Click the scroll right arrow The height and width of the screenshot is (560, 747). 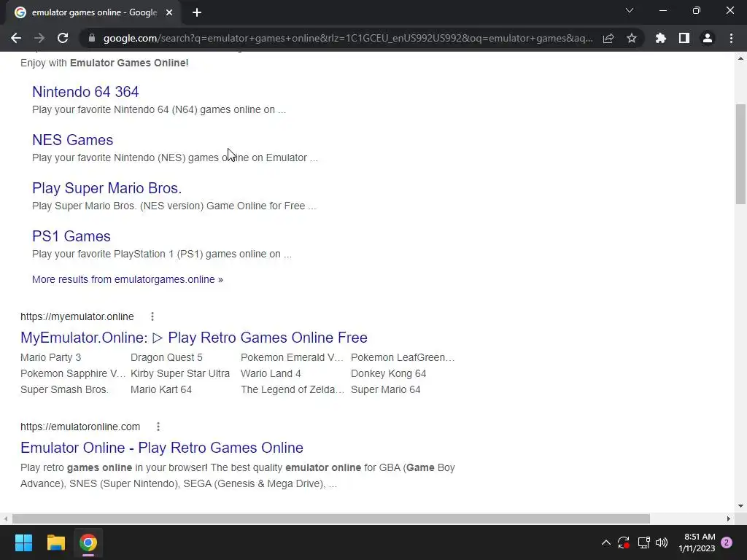pyautogui.click(x=729, y=518)
